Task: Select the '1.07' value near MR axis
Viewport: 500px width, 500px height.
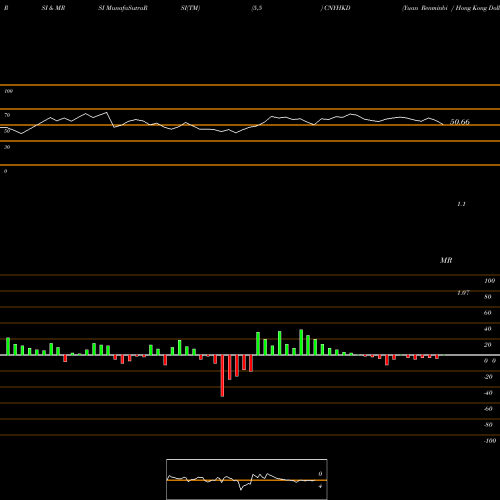Action: (463, 293)
